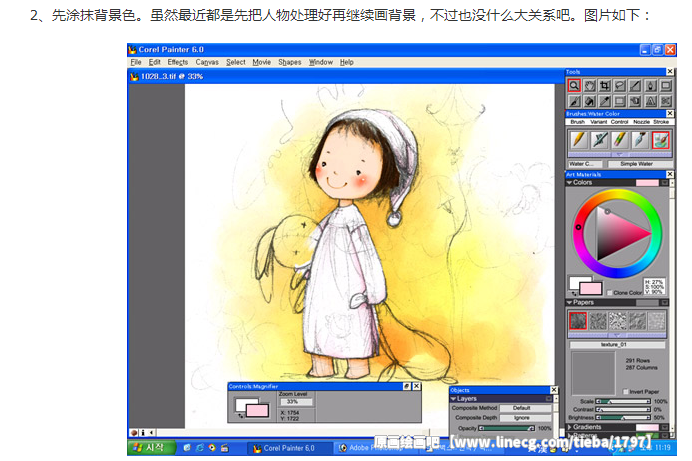
Task: Open the Movie menu
Action: click(x=262, y=62)
